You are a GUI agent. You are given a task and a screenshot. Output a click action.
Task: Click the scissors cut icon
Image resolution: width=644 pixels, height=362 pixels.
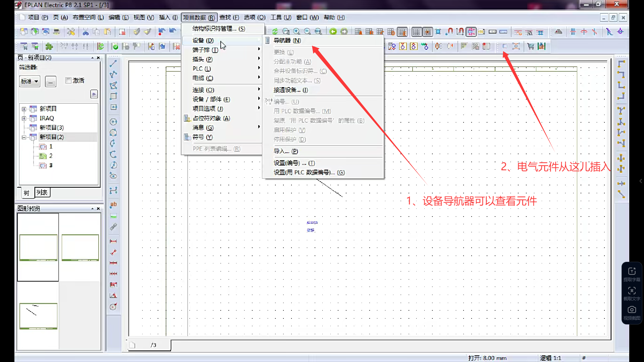(x=86, y=32)
